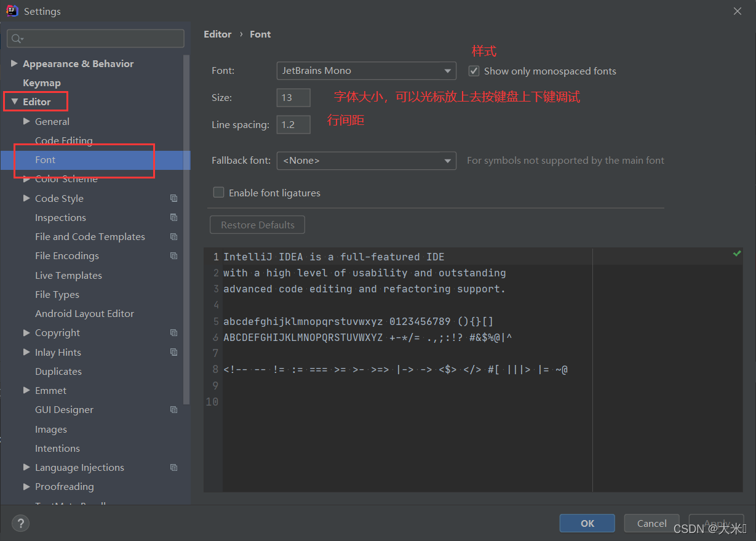Click project-level icon beside File Encodings
Image resolution: width=756 pixels, height=541 pixels.
coord(174,255)
